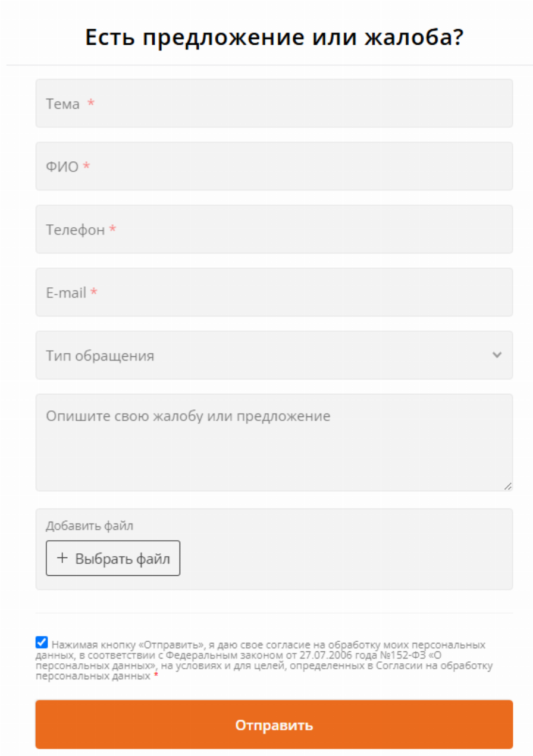Click the red asterisk ending consent text

point(156,676)
